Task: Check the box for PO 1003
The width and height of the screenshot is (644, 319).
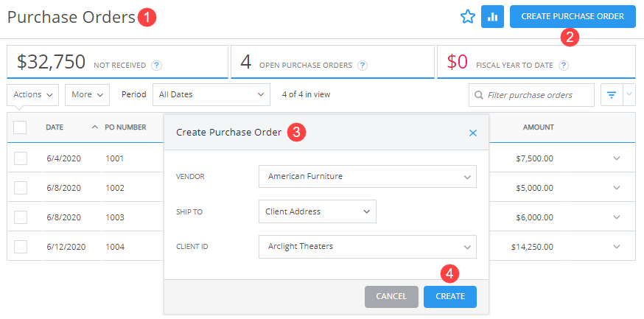Action: pos(21,217)
